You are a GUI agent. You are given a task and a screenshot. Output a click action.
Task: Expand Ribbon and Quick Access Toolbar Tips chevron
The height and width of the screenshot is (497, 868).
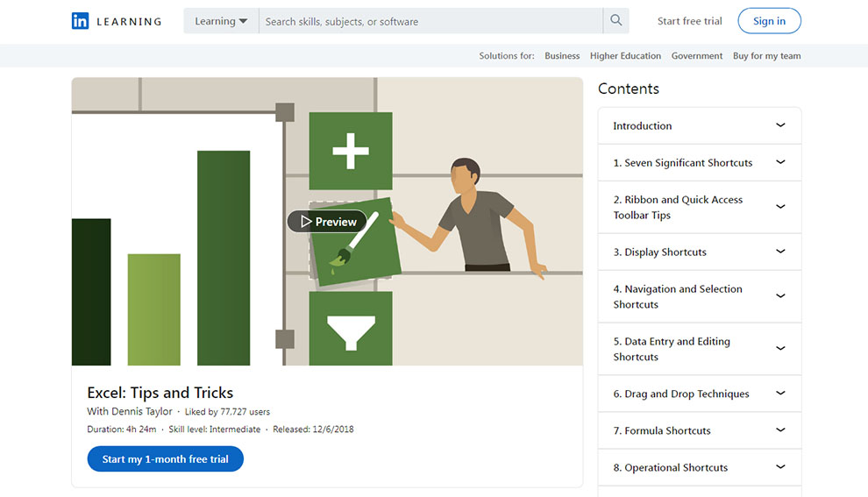click(780, 207)
